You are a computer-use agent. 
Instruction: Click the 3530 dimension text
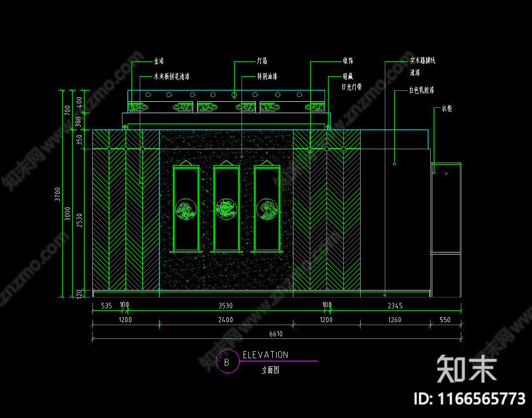pos(226,306)
